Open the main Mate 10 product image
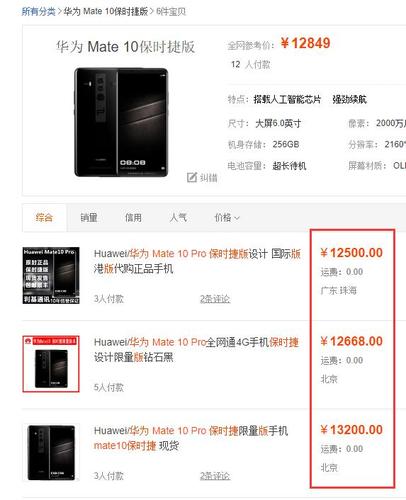Image resolution: width=406 pixels, height=500 pixels. click(x=121, y=122)
